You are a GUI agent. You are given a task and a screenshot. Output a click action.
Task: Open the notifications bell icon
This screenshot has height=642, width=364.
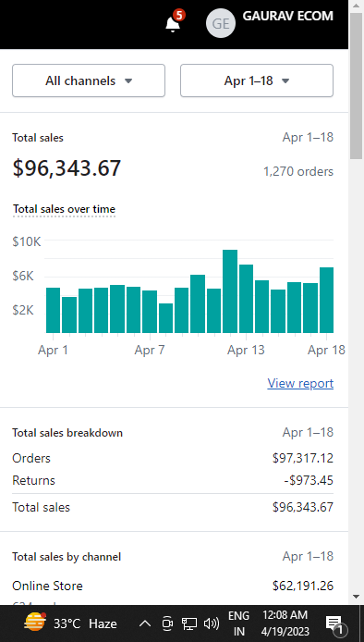coord(173,24)
